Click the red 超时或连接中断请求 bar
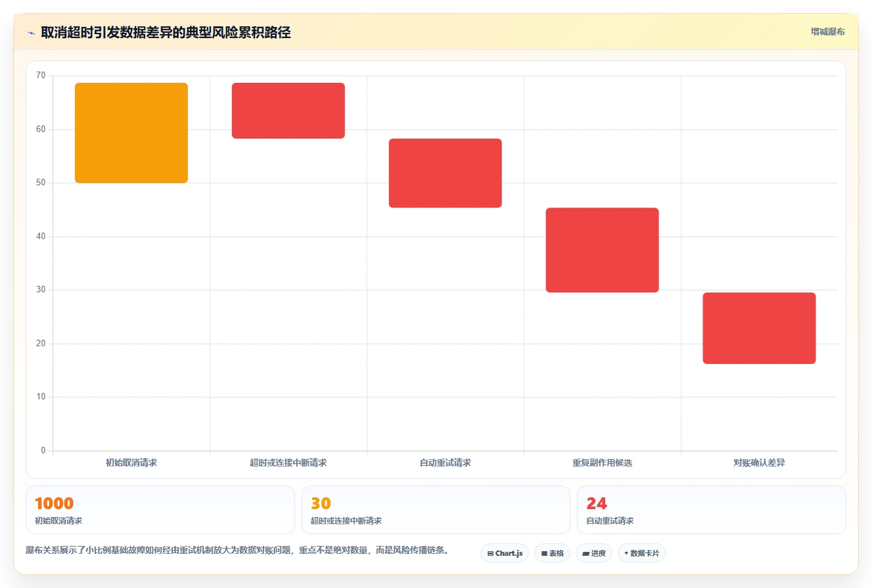 288,110
